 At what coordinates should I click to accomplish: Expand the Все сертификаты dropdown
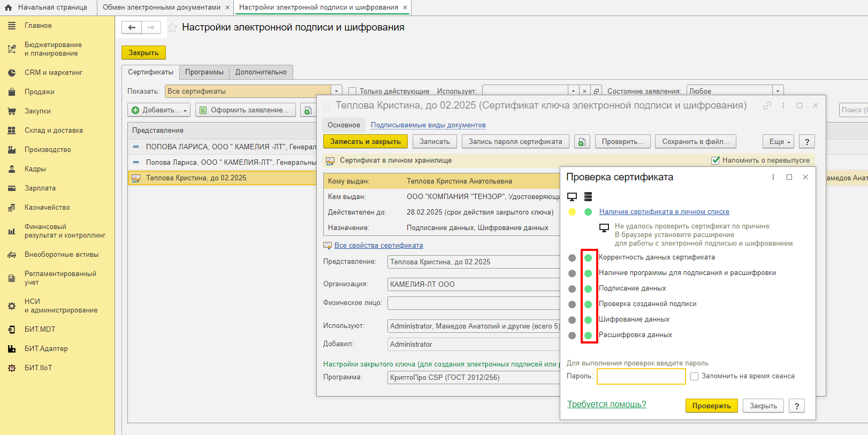click(x=336, y=91)
